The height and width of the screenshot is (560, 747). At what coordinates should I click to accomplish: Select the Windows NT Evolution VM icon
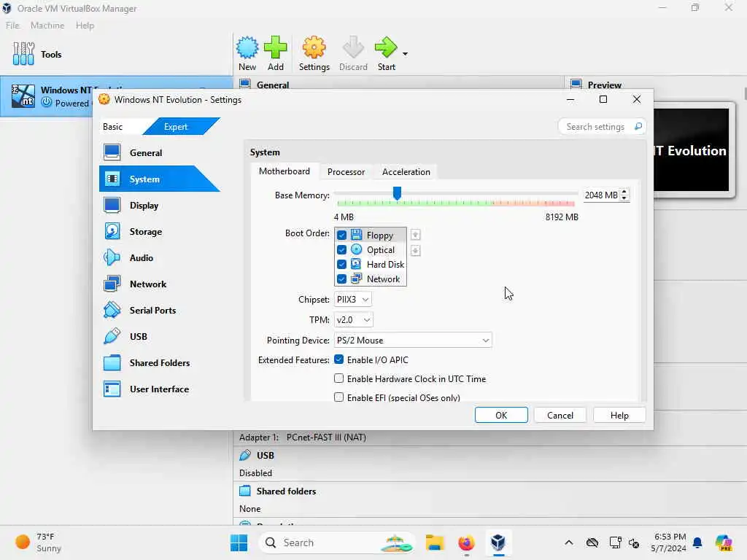23,96
